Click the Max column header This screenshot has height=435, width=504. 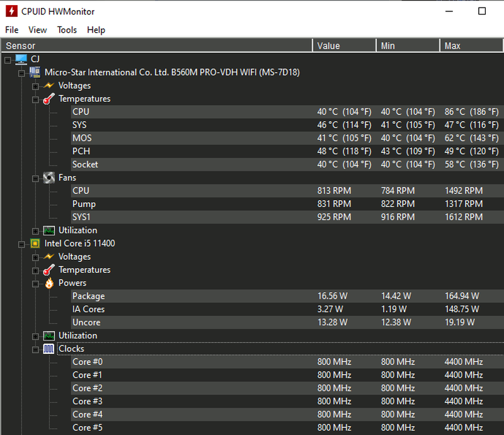(x=471, y=45)
